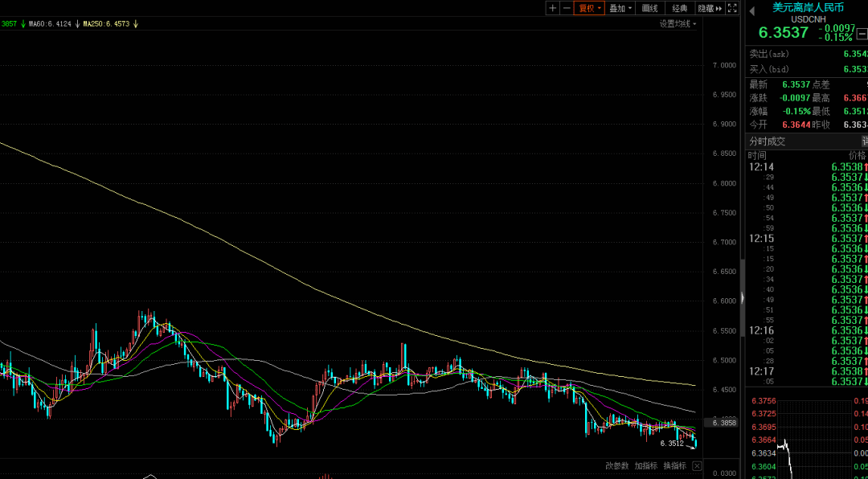The image size is (868, 479).
Task: Click 改参数 to edit parameters
Action: (x=617, y=465)
